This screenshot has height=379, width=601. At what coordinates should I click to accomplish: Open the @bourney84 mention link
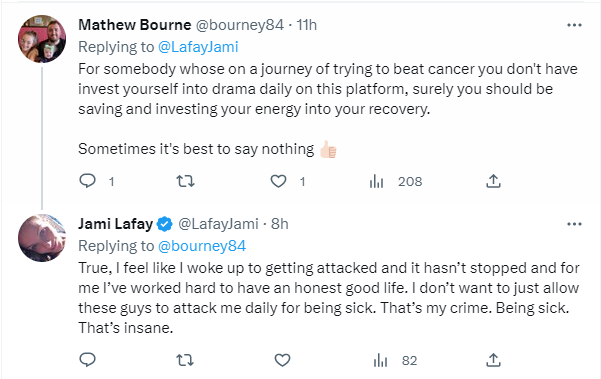(202, 246)
